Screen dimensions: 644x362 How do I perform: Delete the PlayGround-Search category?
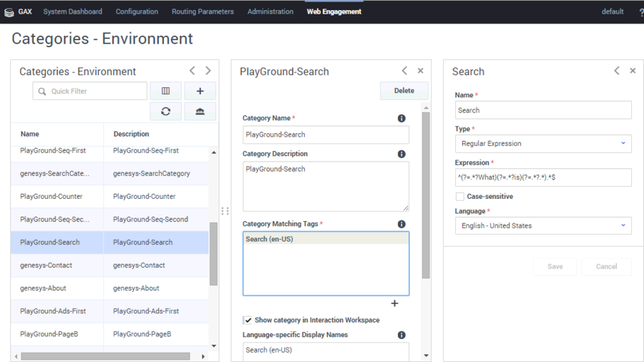tap(404, 91)
